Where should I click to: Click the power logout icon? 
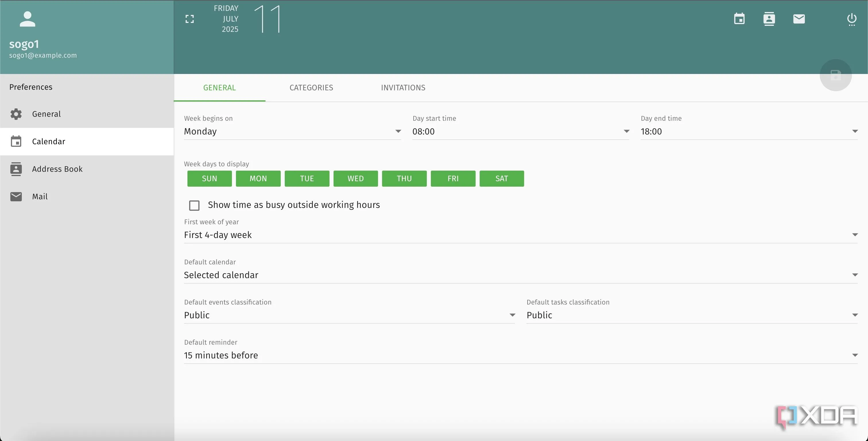click(x=851, y=19)
